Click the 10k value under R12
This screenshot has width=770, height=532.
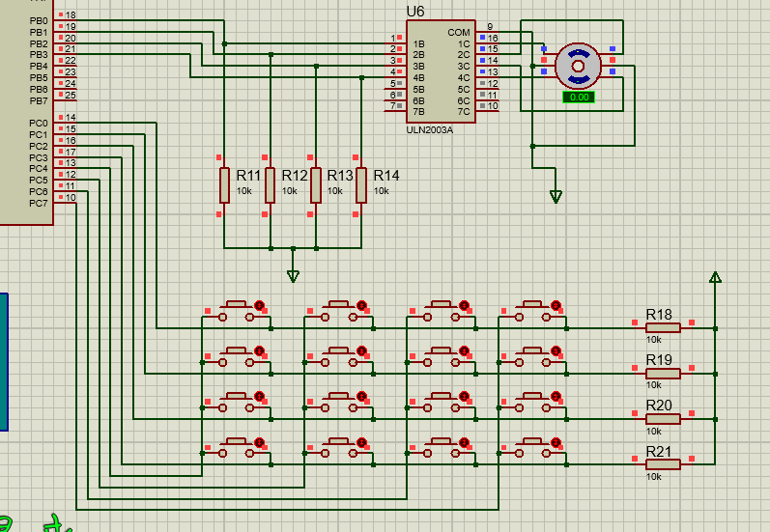point(289,191)
